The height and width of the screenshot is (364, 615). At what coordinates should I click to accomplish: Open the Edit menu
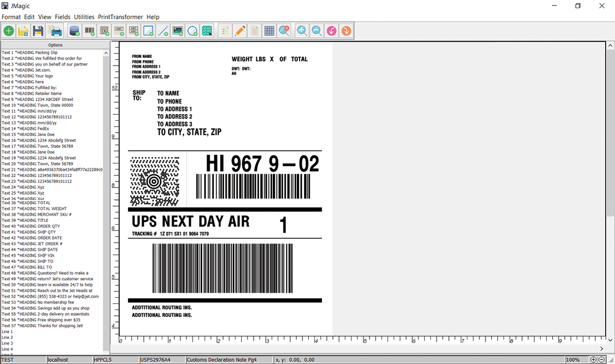click(x=29, y=17)
